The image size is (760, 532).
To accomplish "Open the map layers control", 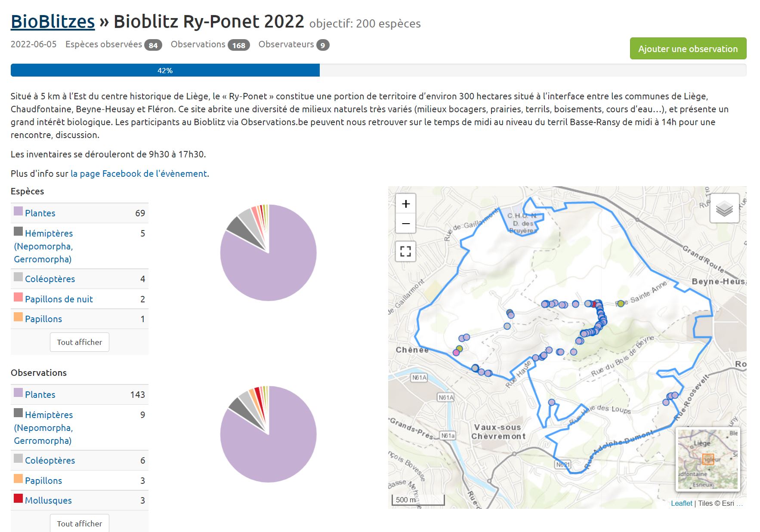I will point(724,209).
